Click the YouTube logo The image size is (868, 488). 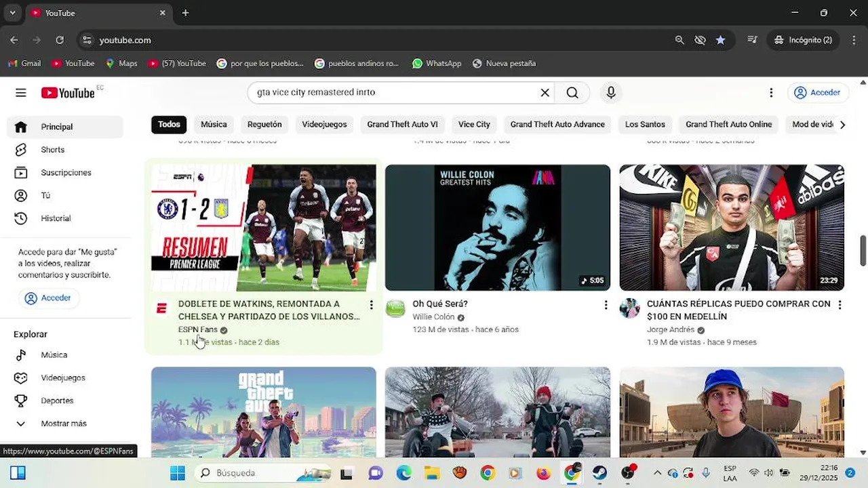(x=68, y=93)
